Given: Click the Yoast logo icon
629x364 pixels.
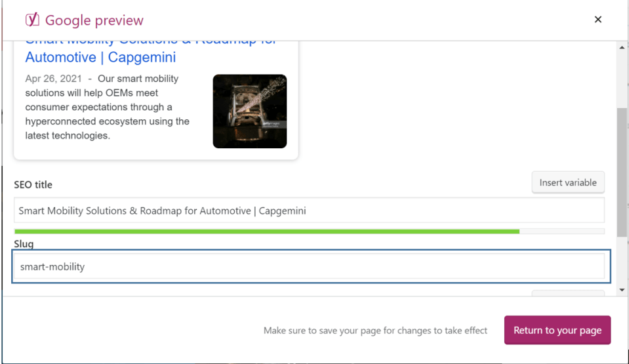Looking at the screenshot, I should (x=32, y=20).
